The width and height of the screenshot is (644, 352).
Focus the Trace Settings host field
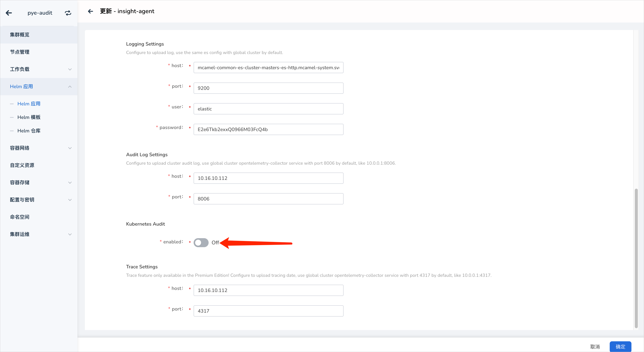coord(268,290)
